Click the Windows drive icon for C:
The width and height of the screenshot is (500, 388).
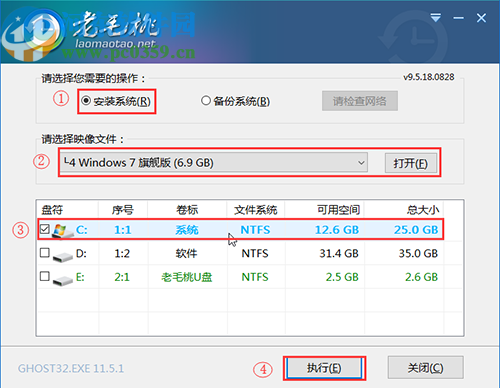point(63,230)
